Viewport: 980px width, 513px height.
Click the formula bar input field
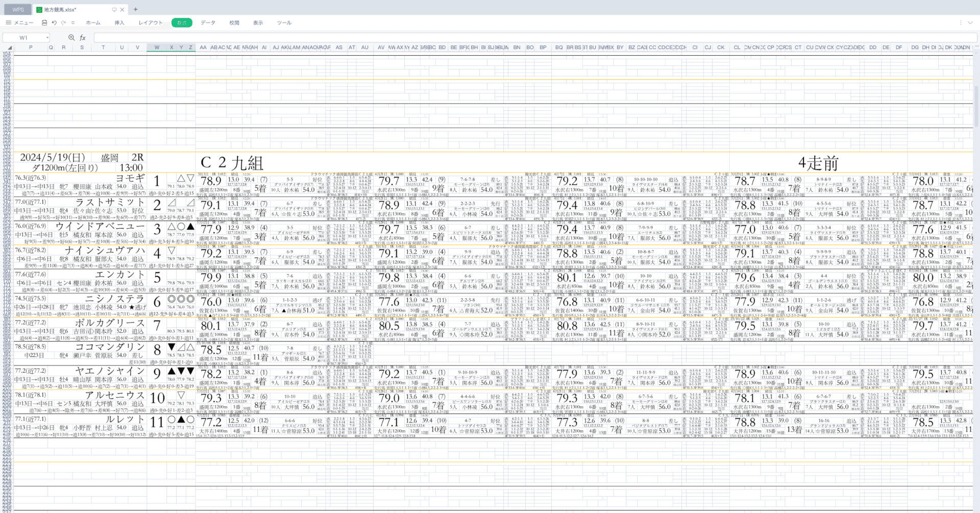pyautogui.click(x=534, y=37)
